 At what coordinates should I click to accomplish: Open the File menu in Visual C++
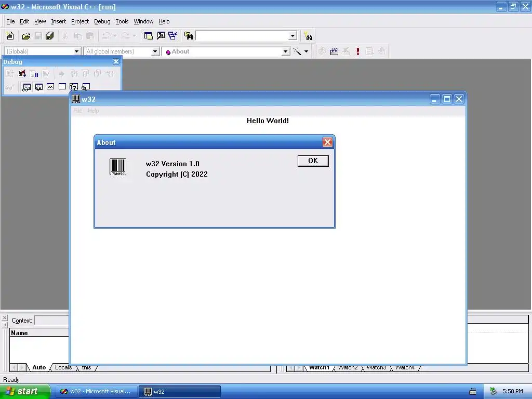tap(10, 21)
